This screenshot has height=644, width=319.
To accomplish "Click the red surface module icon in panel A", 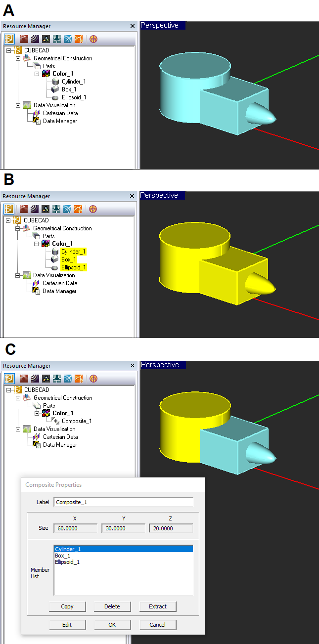I will (23, 39).
